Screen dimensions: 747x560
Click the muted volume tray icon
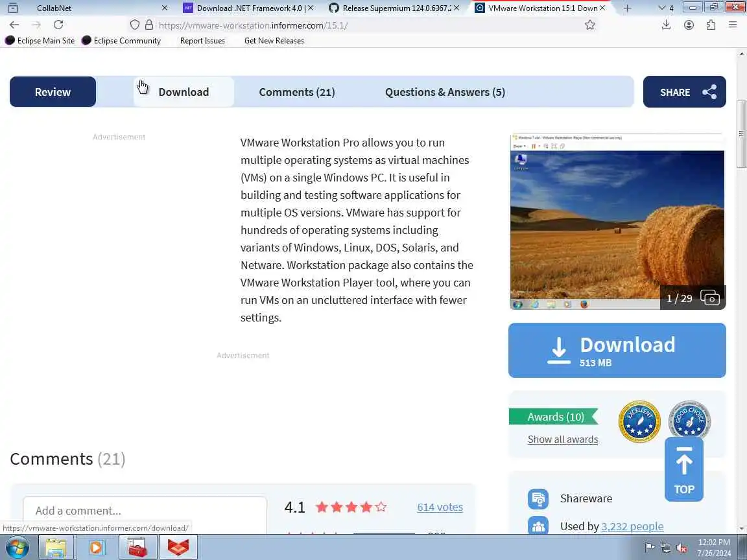pos(682,548)
